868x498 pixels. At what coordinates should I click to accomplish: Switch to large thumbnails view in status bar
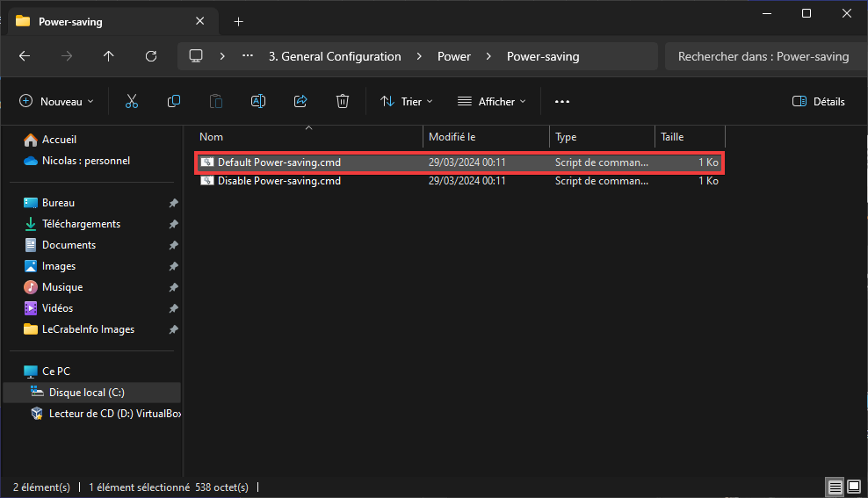[854, 487]
